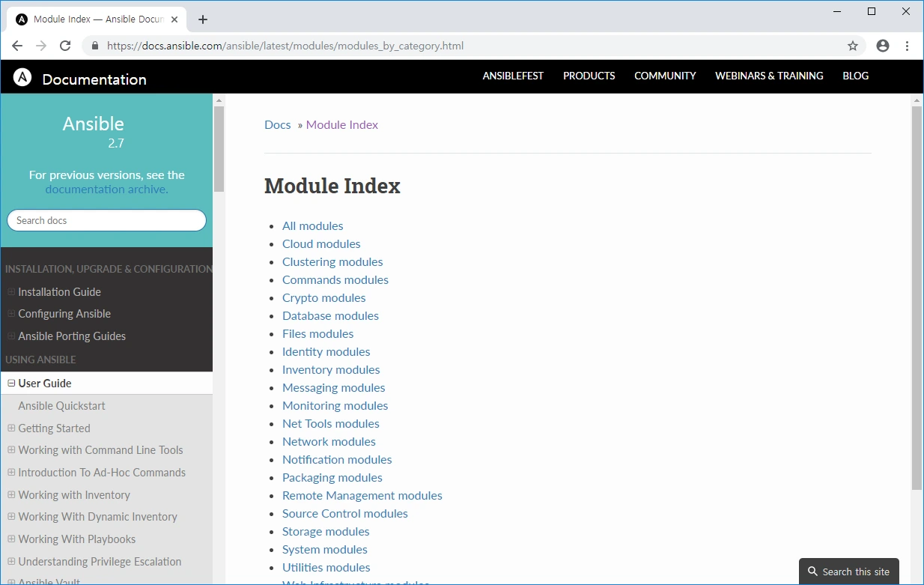924x585 pixels.
Task: Expand the Configuring Ansible section
Action: [x=11, y=314]
